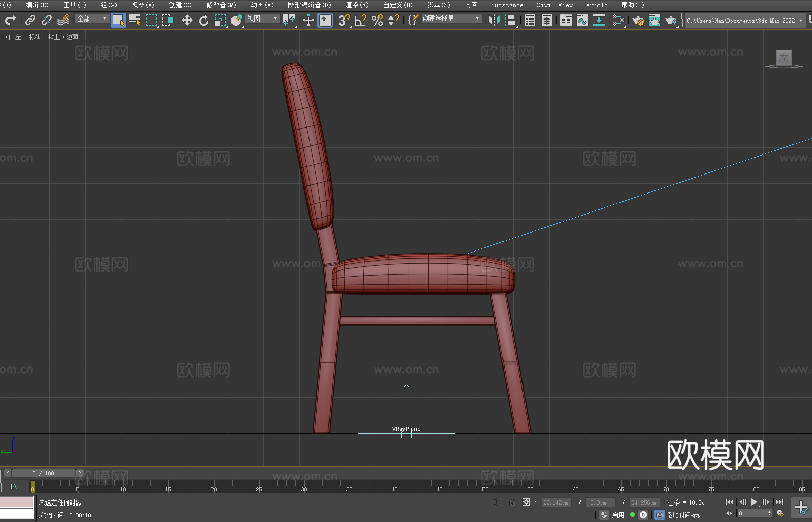Open the 视图 reference coordinate dropdown
This screenshot has width=812, height=522.
(x=262, y=18)
